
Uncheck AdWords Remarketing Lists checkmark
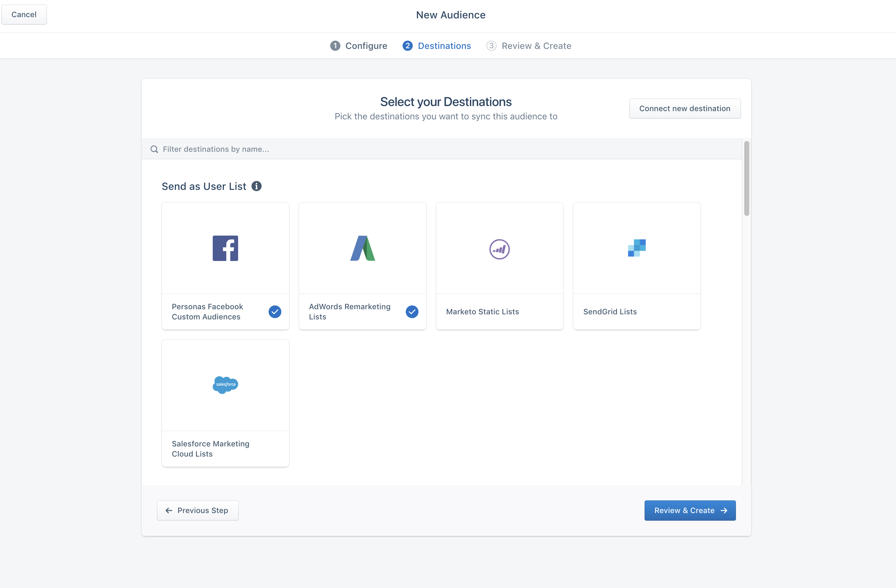click(412, 311)
